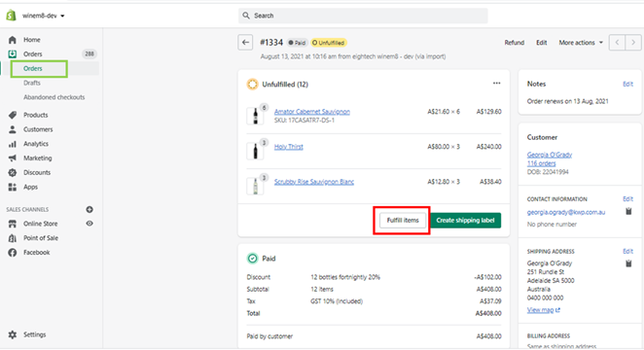Click the Orders inbox icon
Viewport: 644px width, 350px height.
13,53
